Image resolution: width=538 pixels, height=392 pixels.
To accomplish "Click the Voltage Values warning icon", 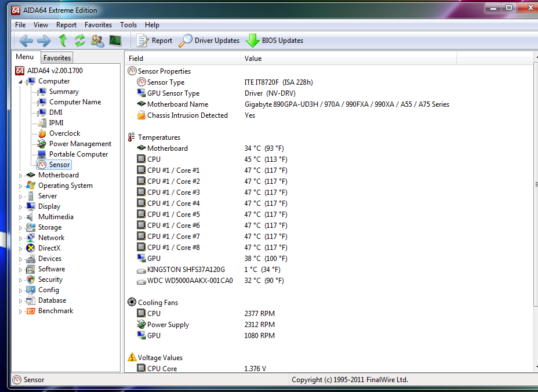I will click(x=132, y=357).
